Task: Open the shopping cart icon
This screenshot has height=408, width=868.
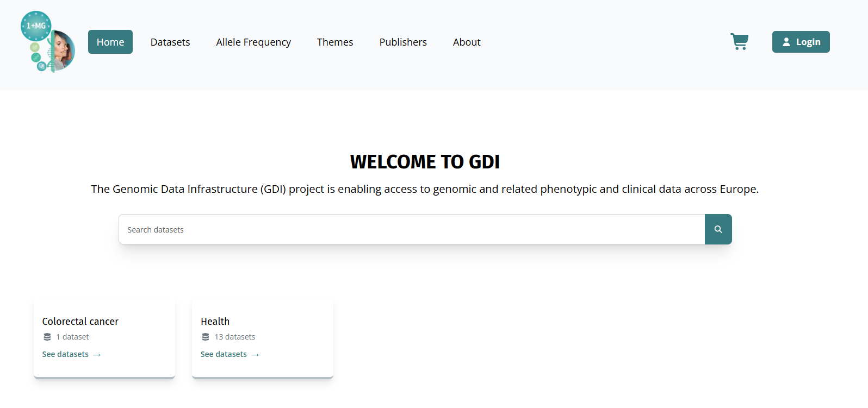Action: (x=739, y=42)
